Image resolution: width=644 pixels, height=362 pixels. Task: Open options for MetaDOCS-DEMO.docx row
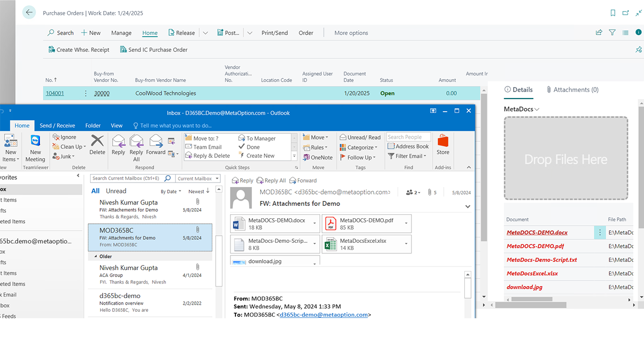[600, 233]
